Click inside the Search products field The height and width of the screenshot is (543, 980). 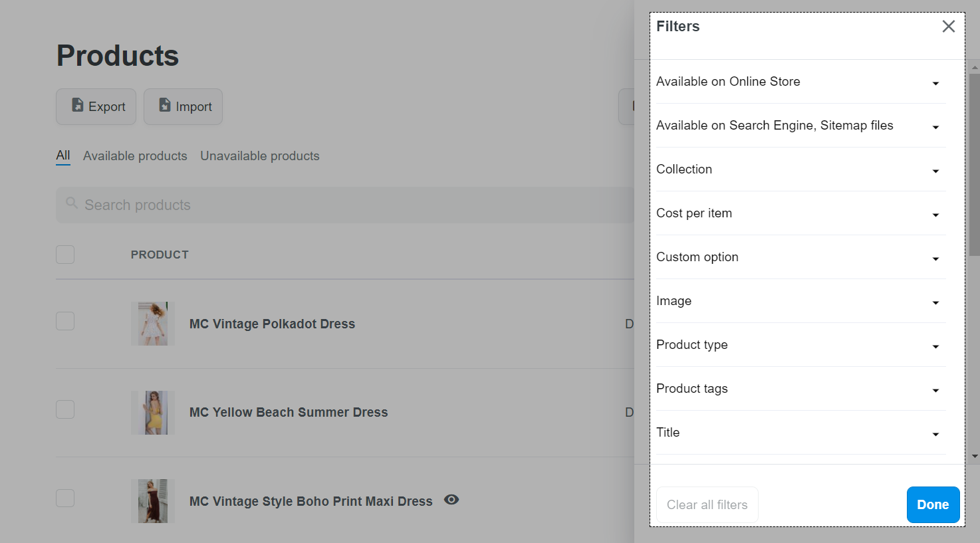pos(346,205)
